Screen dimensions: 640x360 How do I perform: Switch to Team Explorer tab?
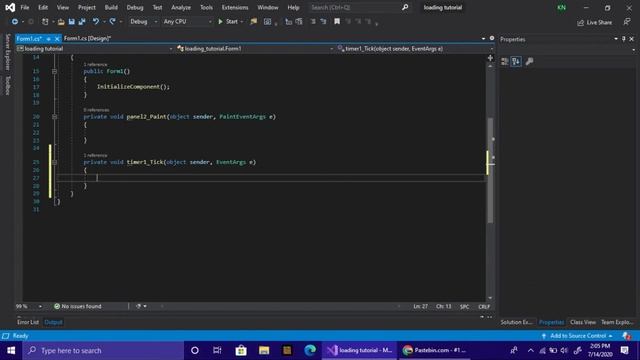[617, 322]
